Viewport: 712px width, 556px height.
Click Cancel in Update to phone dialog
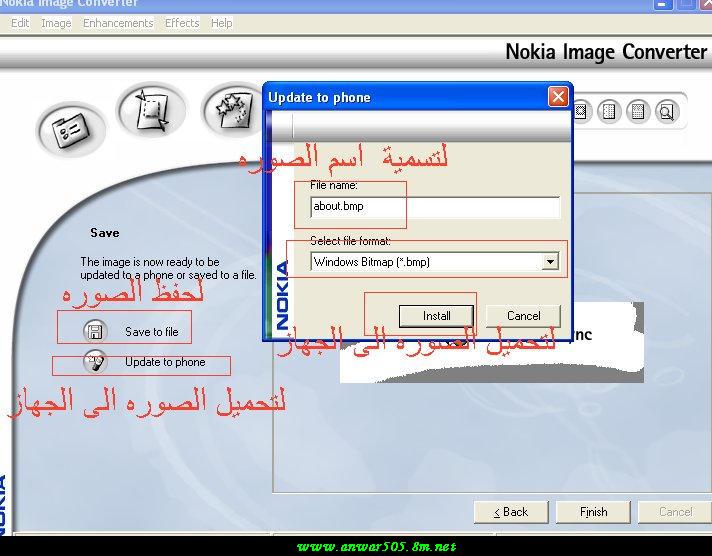[x=524, y=316]
